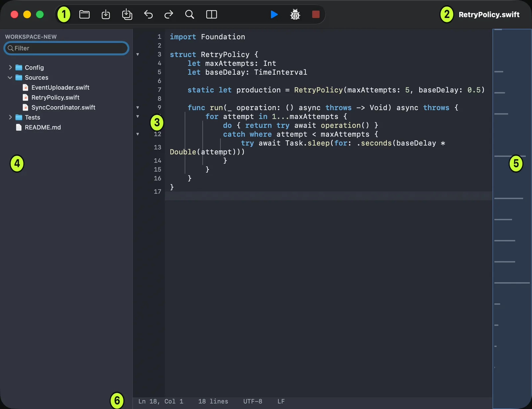Viewport: 532px width, 409px height.
Task: Click line number 13 in the gutter
Action: 157,147
